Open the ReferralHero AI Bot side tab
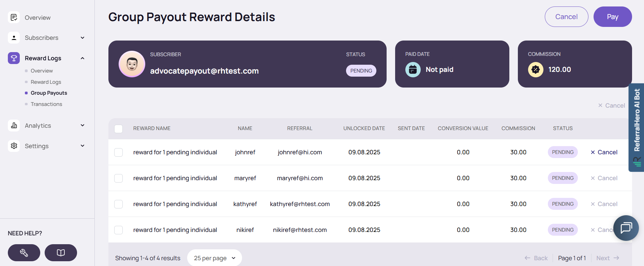644x266 pixels. pyautogui.click(x=636, y=127)
